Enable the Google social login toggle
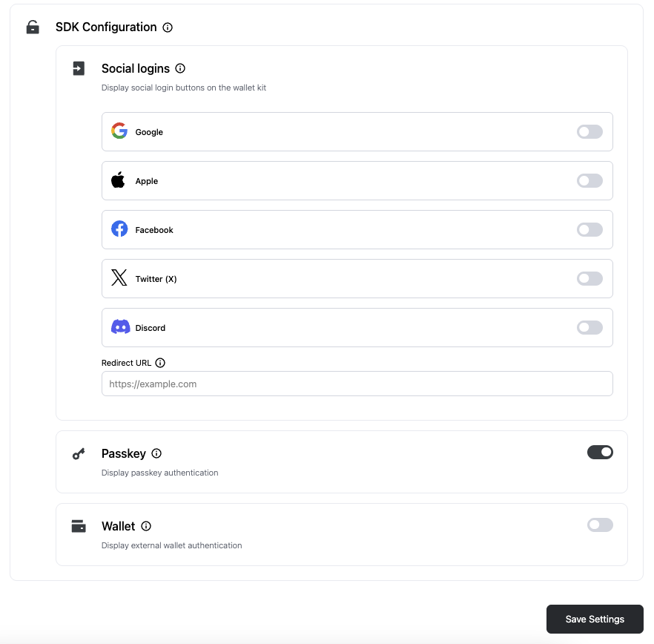 pos(589,131)
